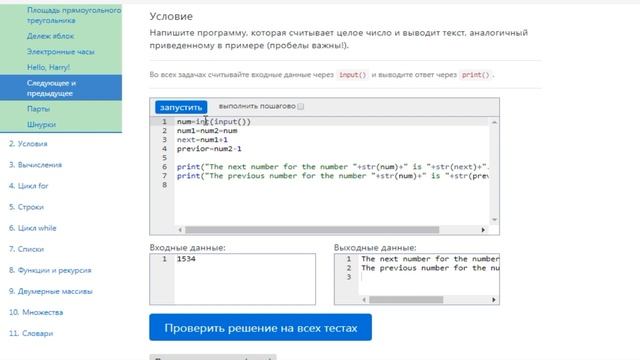Go to section 2. Условия
The height and width of the screenshot is (360, 640).
tap(28, 144)
